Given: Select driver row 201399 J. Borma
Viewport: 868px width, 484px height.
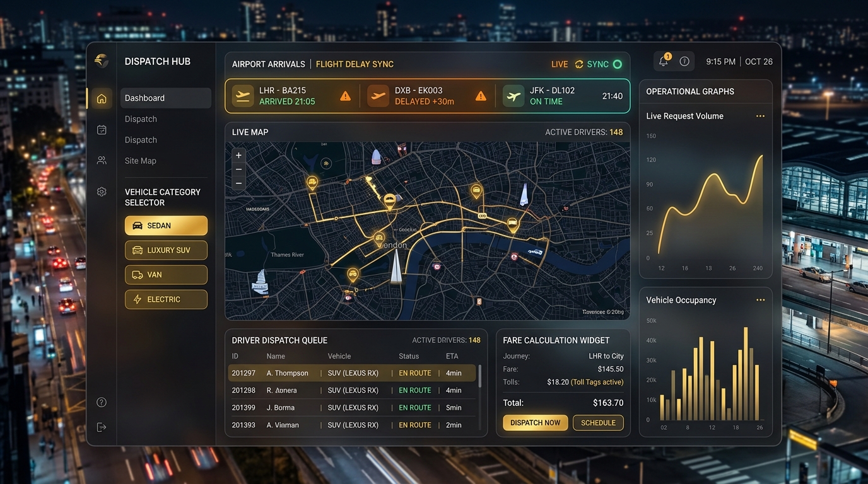Looking at the screenshot, I should 352,408.
